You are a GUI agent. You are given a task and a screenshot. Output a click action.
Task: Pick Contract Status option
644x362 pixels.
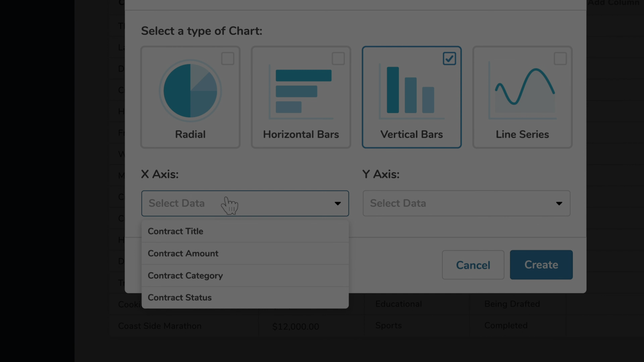coord(180,298)
